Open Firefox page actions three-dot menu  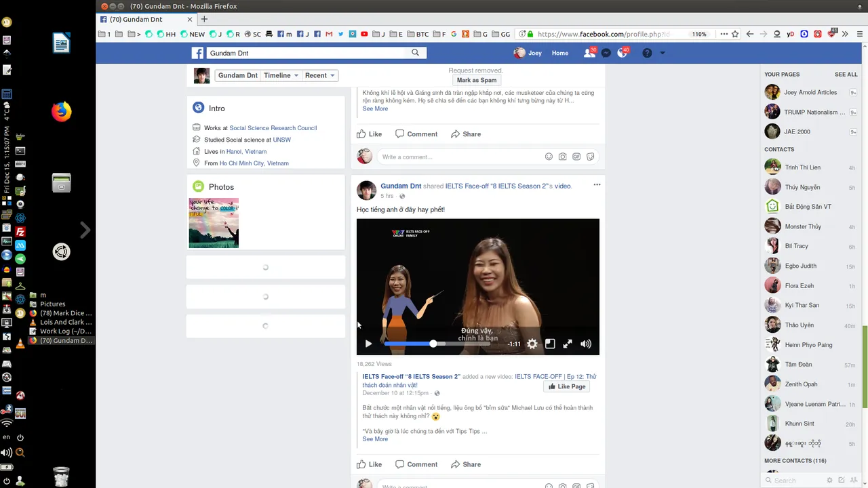(x=724, y=34)
